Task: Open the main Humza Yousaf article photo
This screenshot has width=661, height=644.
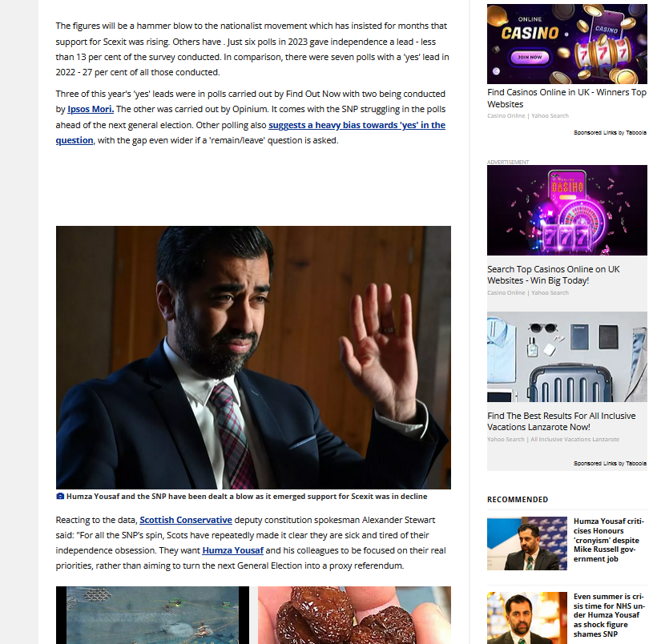Action: click(x=253, y=357)
